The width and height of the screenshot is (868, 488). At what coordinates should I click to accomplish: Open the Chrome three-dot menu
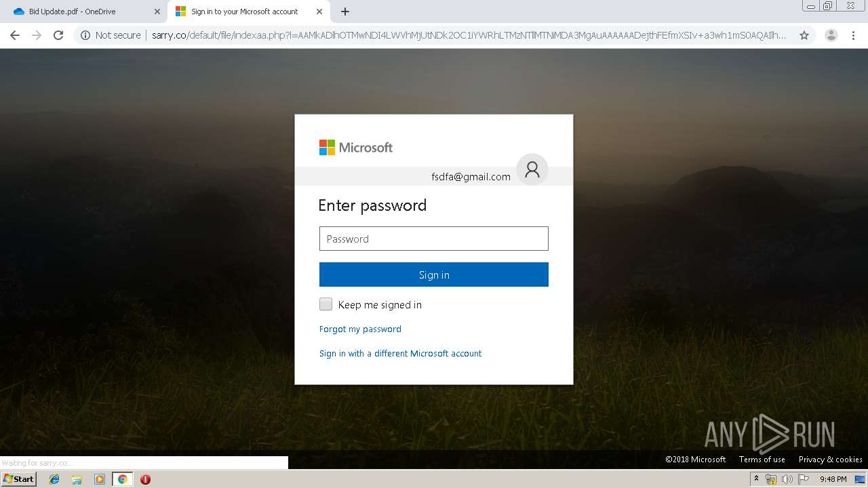pos(853,35)
